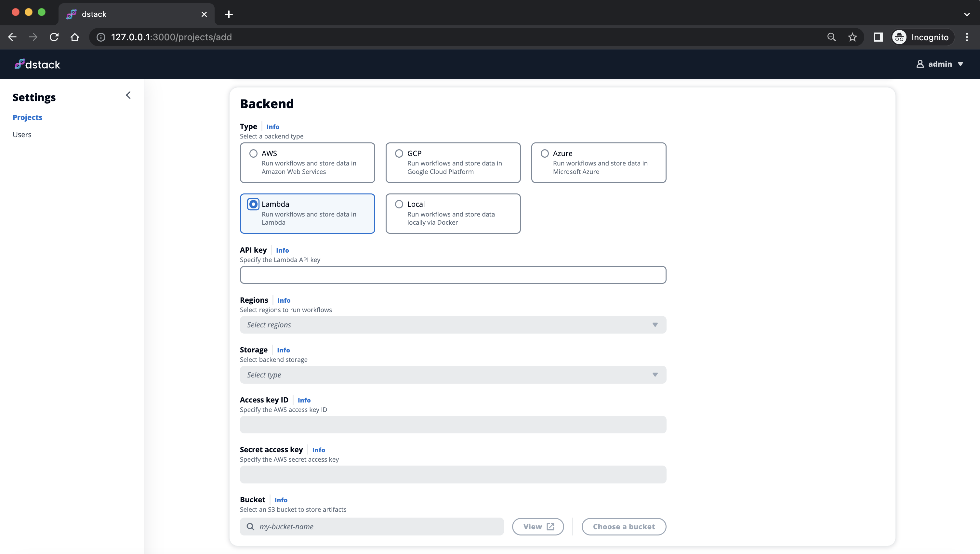Viewport: 980px width, 554px height.
Task: Open a new browser tab
Action: coord(229,14)
